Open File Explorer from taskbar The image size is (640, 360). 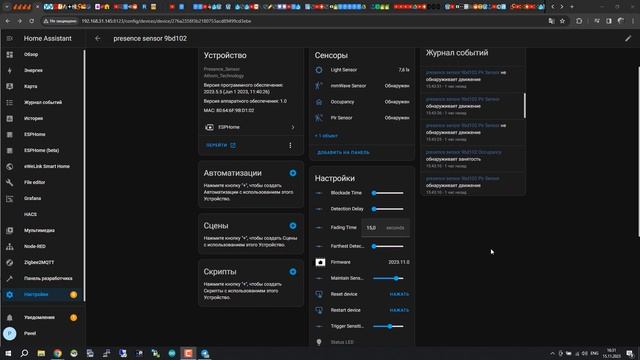point(41,353)
